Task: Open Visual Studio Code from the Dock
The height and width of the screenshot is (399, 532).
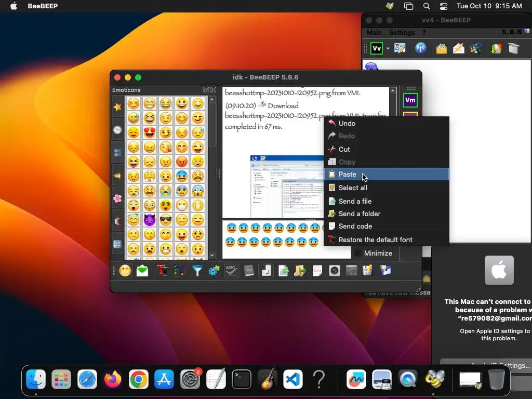Action: pyautogui.click(x=293, y=379)
